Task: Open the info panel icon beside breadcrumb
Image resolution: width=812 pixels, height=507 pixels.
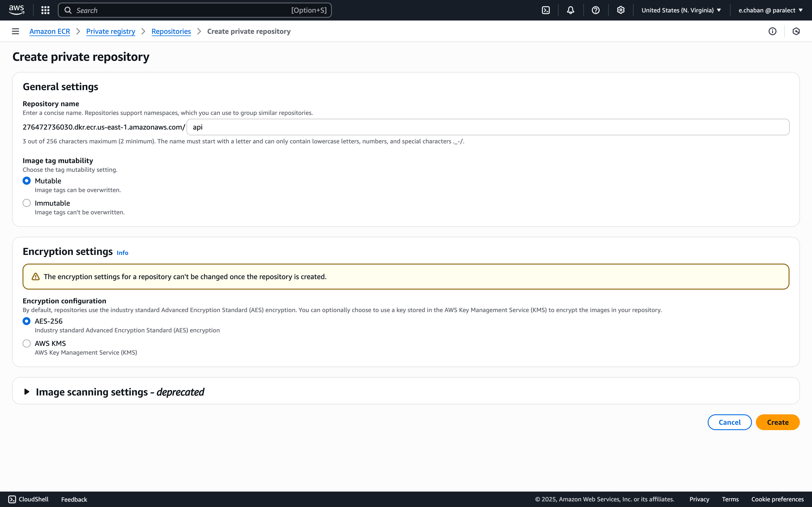Action: pos(773,31)
